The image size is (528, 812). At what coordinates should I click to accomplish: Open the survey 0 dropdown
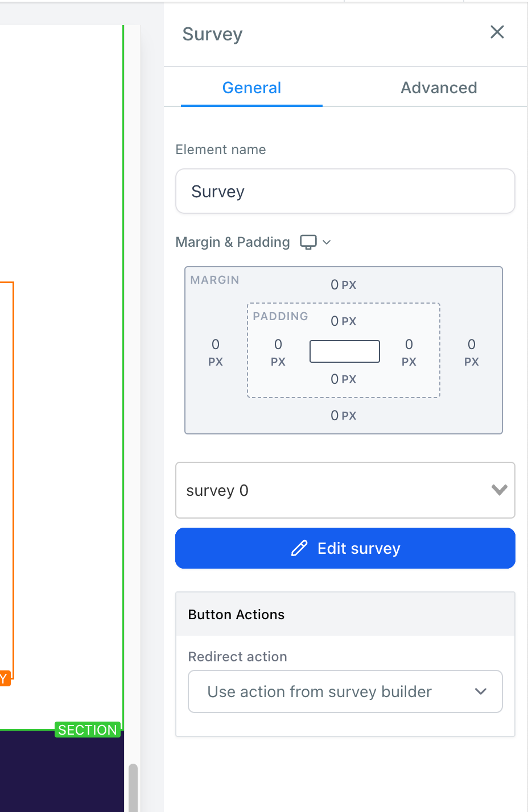click(345, 490)
